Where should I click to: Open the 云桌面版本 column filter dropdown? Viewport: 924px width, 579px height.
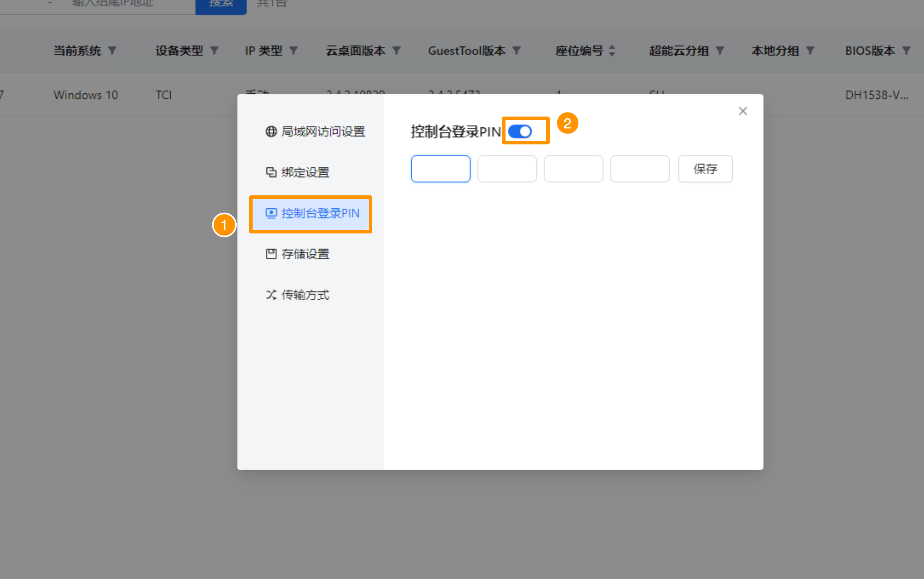[396, 51]
